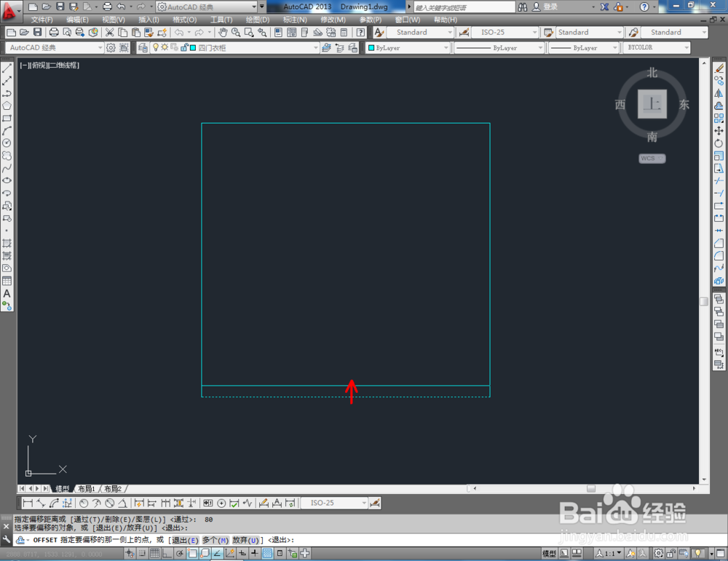Select the Rectangle drawing tool

coord(7,119)
